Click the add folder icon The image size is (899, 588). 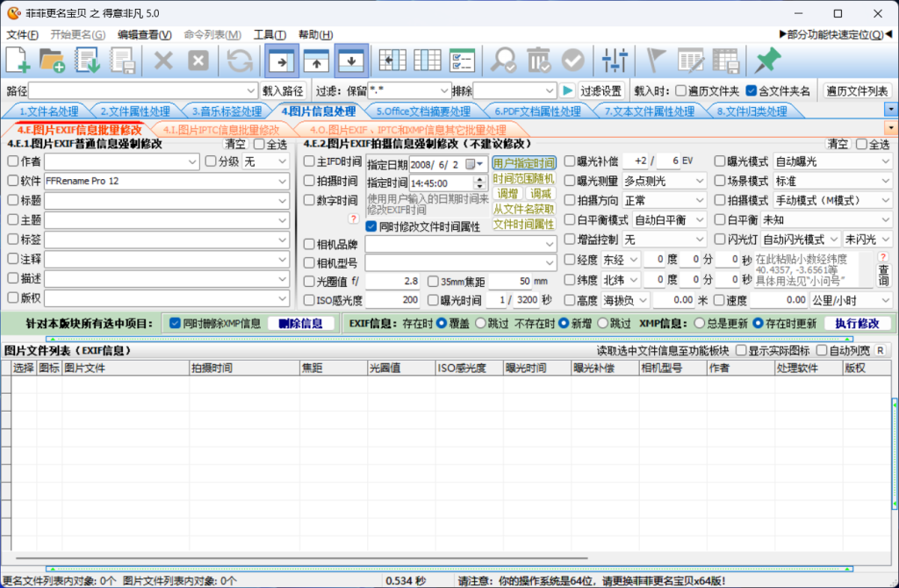click(53, 60)
